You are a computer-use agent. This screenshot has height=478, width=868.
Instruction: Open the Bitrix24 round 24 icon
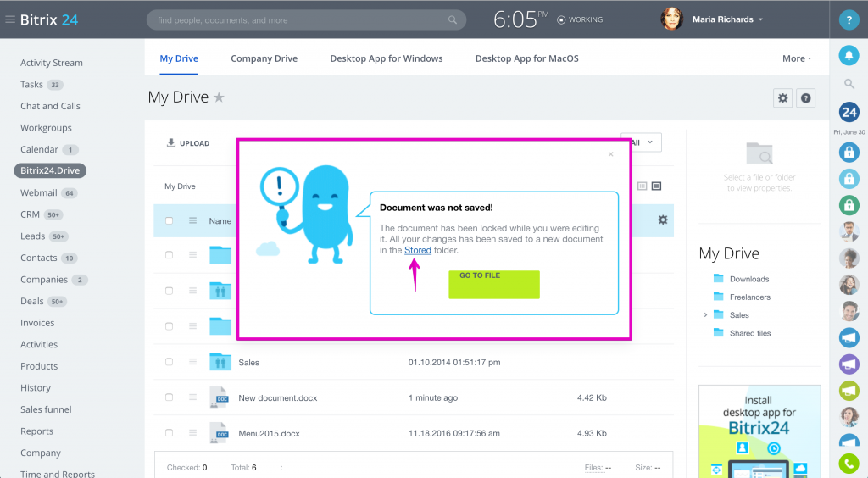849,113
